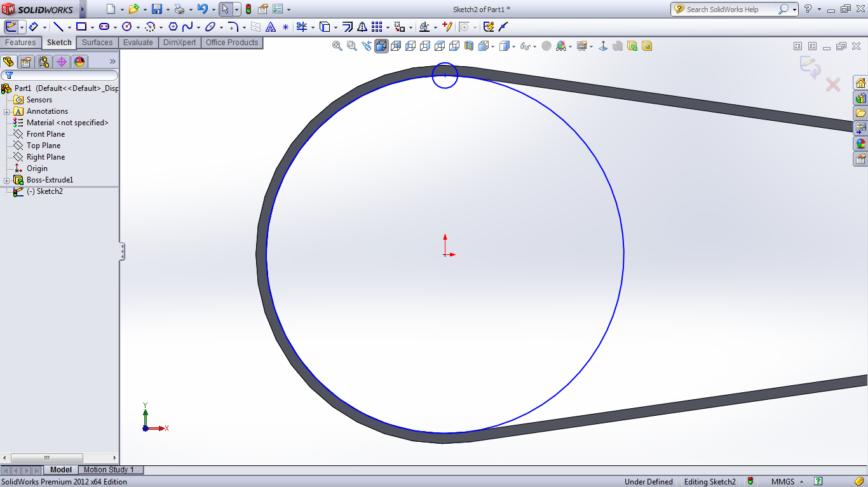The image size is (868, 487).
Task: Open the Motion Study 1 tab
Action: 109,470
